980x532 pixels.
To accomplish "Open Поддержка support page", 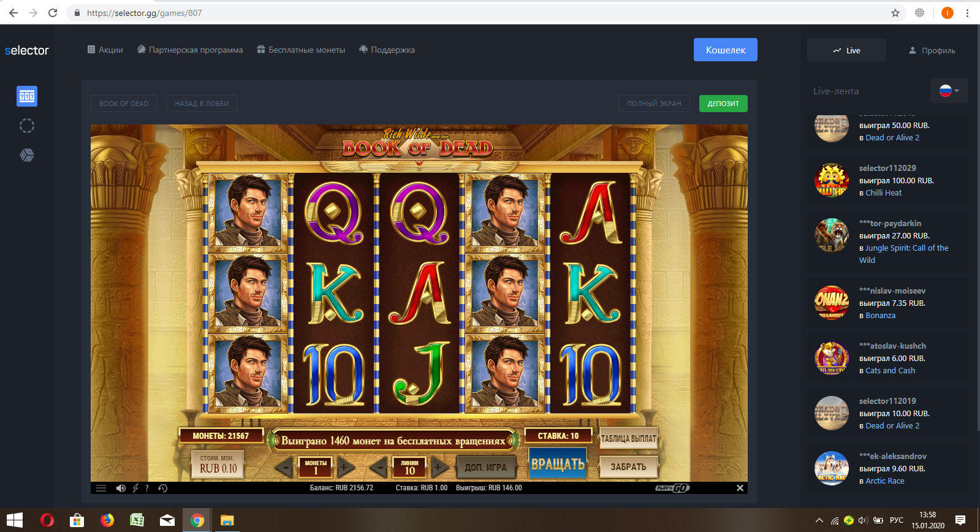I will pos(387,50).
